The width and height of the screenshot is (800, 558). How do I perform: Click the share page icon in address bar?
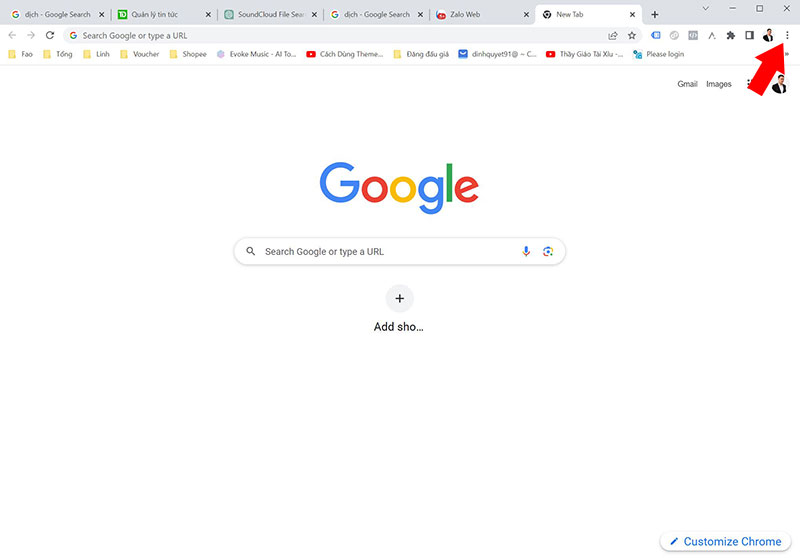coord(613,35)
